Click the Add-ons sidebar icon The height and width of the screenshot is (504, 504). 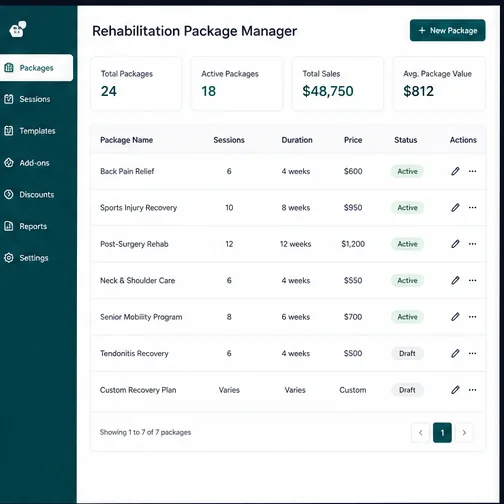click(x=9, y=163)
